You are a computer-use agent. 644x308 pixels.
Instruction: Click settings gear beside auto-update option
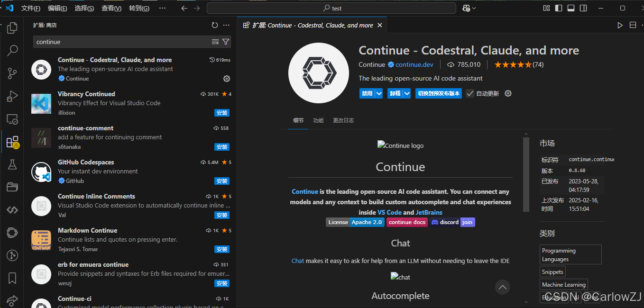click(508, 93)
